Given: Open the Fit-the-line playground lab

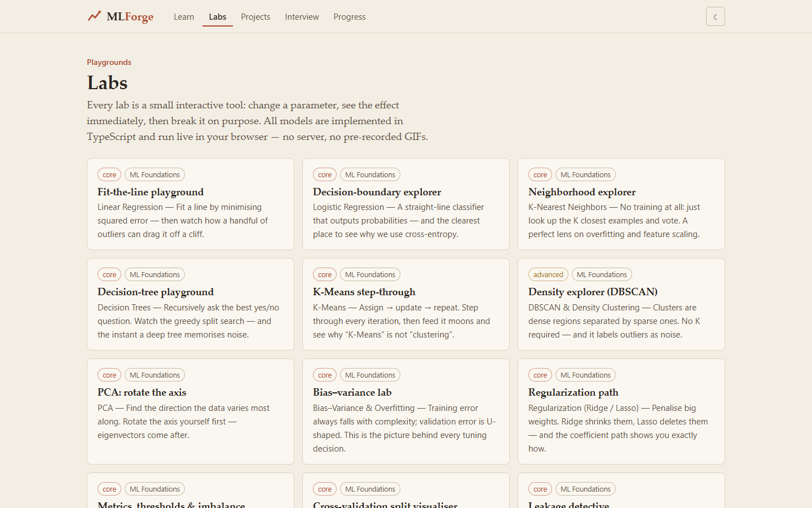Looking at the screenshot, I should coord(191,204).
